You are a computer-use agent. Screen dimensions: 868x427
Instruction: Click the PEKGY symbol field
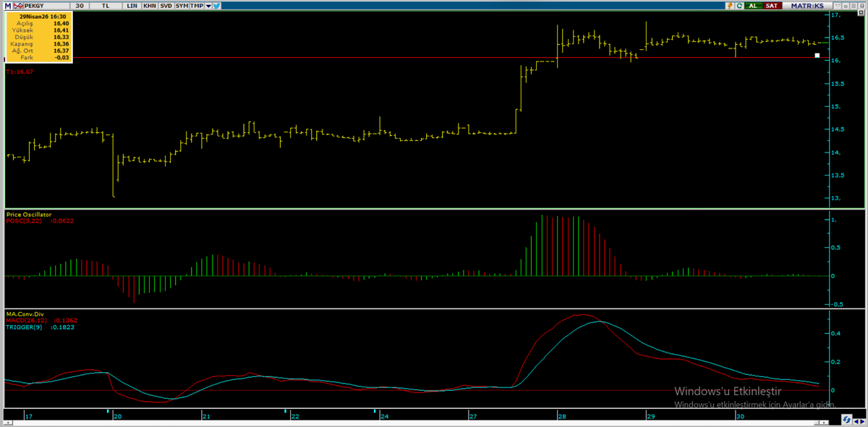46,6
